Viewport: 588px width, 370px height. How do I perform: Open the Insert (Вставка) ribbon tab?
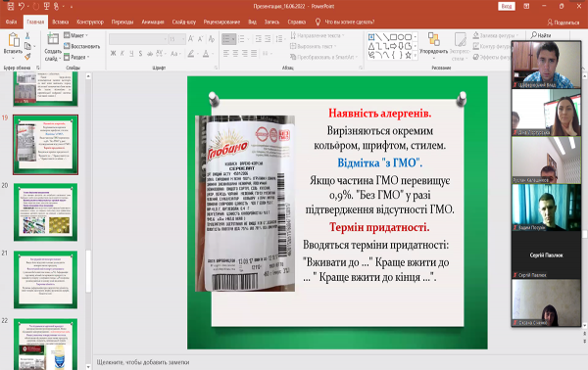tap(61, 22)
